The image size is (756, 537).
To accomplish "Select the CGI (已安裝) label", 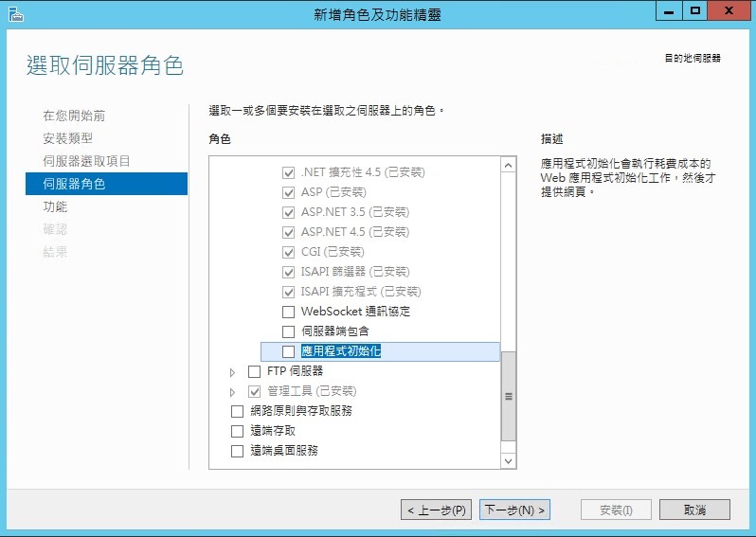I will coord(333,252).
